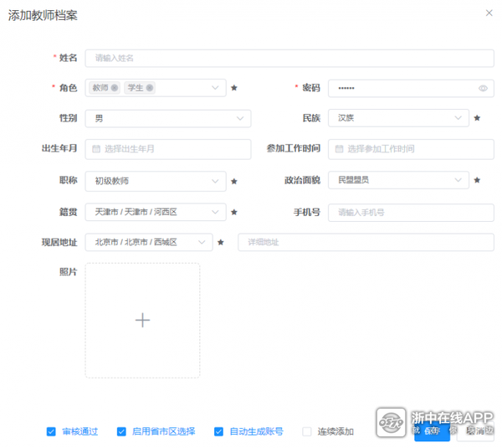Click the blue 保存 button
Image resolution: width=502 pixels, height=448 pixels.
coord(431,431)
